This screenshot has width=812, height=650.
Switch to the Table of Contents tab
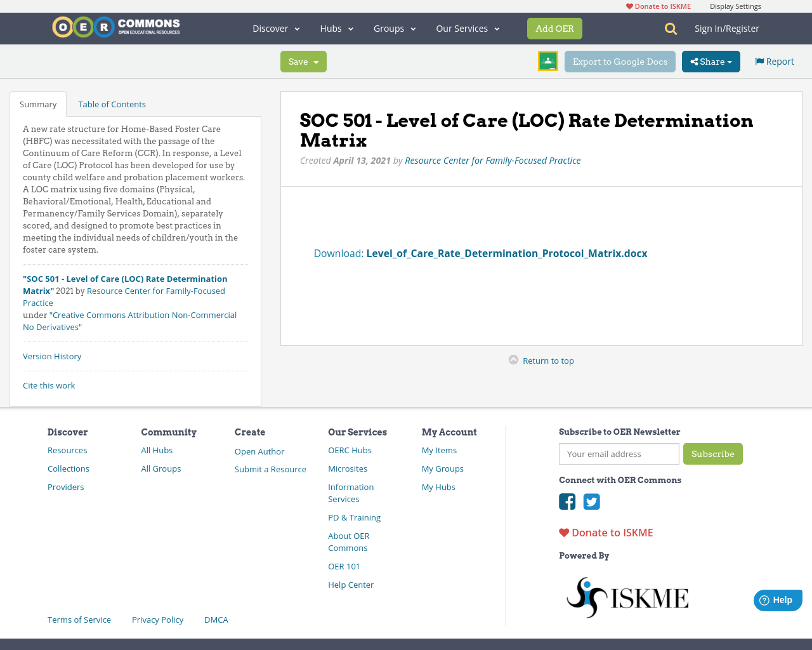click(112, 104)
